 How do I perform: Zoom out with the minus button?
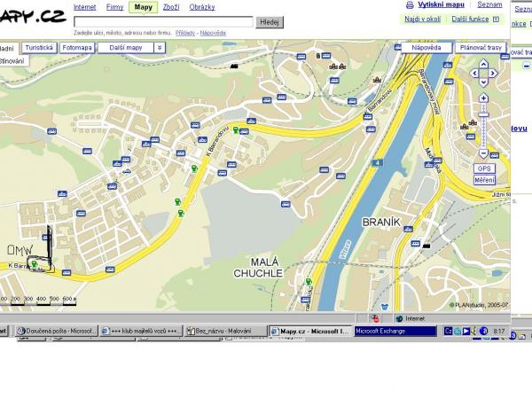483,153
